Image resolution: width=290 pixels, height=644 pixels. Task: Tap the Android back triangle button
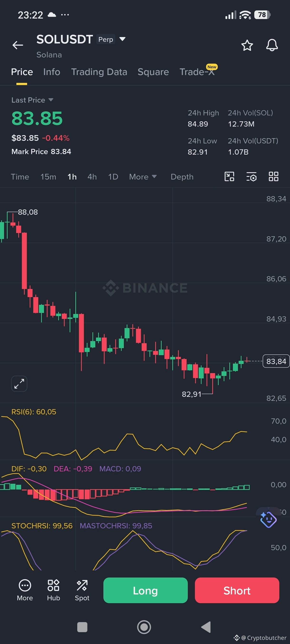click(x=206, y=627)
